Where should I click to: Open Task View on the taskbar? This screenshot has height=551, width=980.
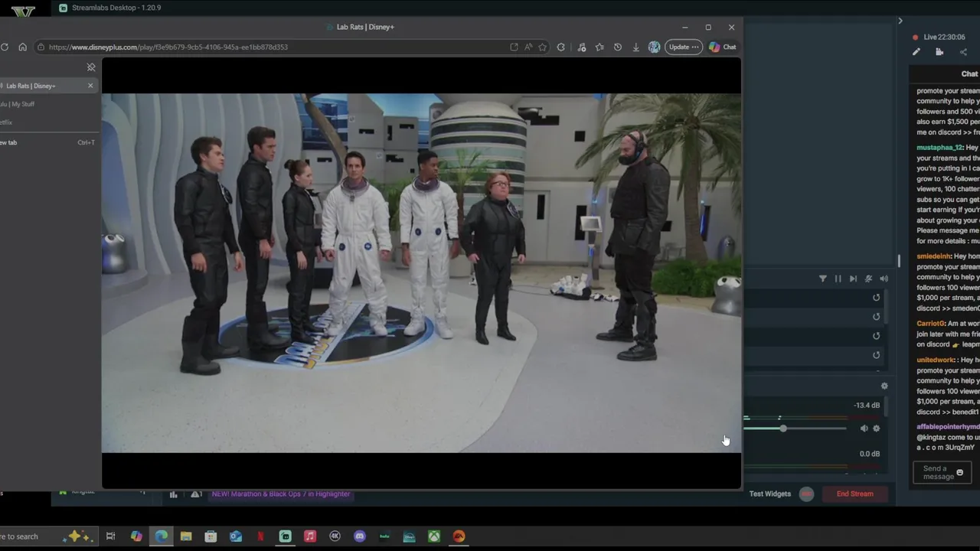[111, 536]
